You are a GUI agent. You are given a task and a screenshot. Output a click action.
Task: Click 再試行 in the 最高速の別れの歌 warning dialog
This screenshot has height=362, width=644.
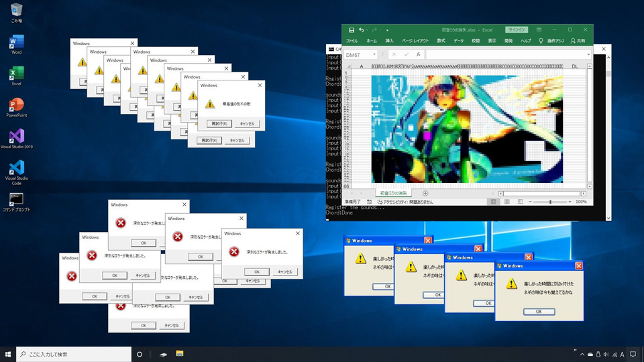219,123
